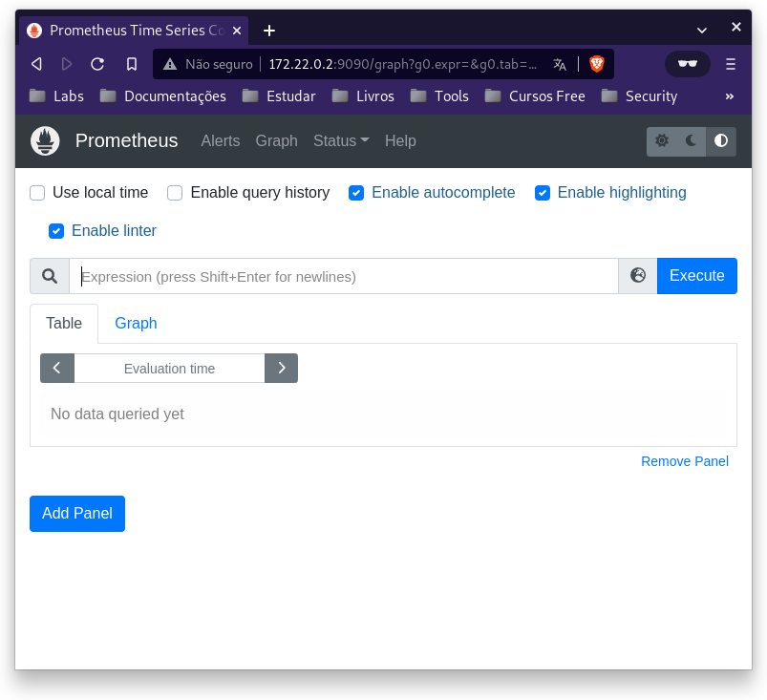This screenshot has width=767, height=700.
Task: Check Enable query history
Action: click(x=175, y=193)
